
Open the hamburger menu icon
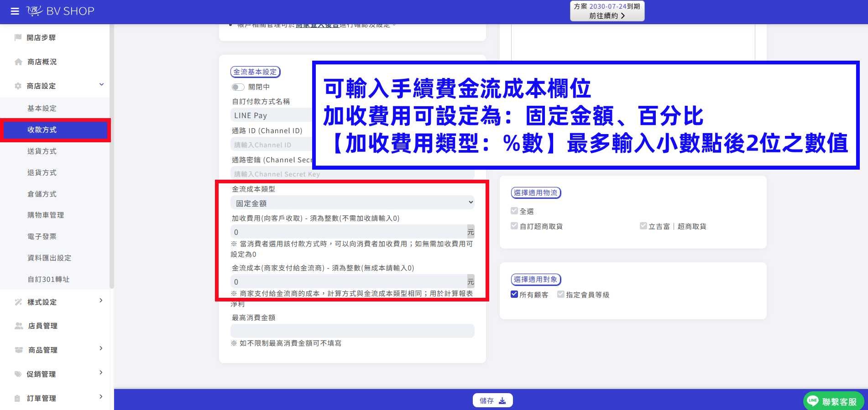(15, 11)
